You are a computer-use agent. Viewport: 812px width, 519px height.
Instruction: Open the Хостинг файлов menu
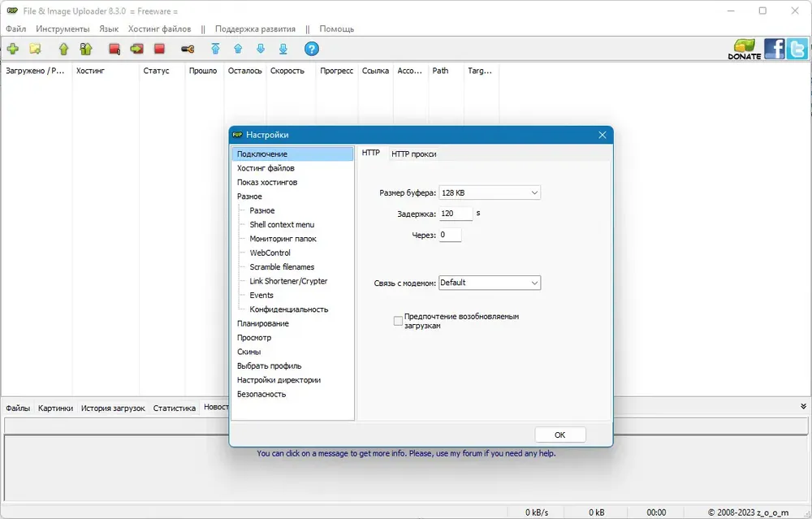(x=159, y=28)
